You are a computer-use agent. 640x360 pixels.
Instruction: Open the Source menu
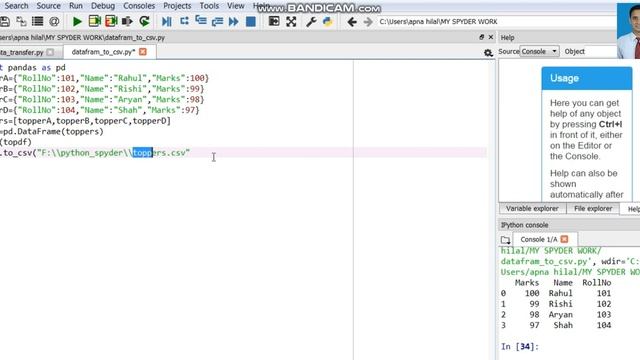(48, 6)
